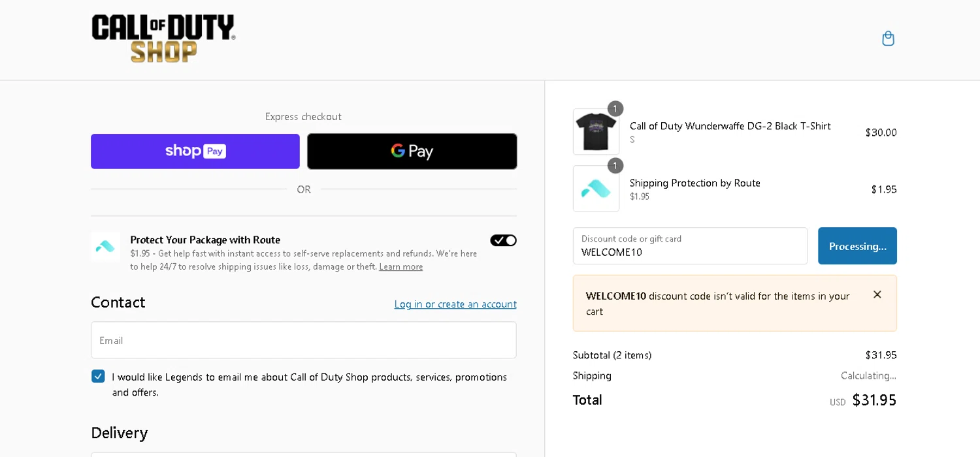Pay with the Shop Pay button
The image size is (980, 457).
(x=195, y=151)
